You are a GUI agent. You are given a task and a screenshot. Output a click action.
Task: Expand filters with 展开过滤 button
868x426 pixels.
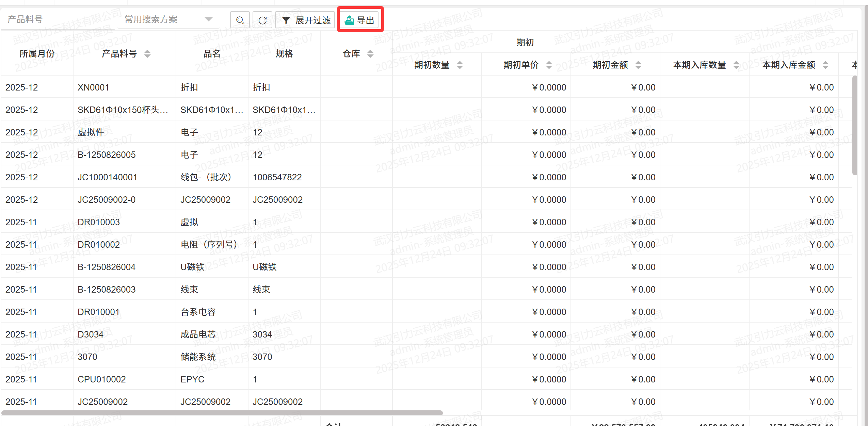[x=306, y=20]
